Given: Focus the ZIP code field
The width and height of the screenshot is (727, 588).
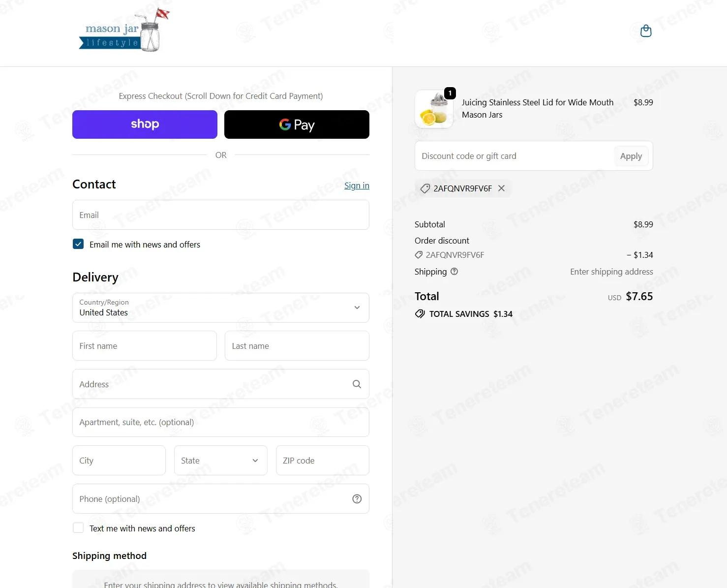Looking at the screenshot, I should point(323,461).
